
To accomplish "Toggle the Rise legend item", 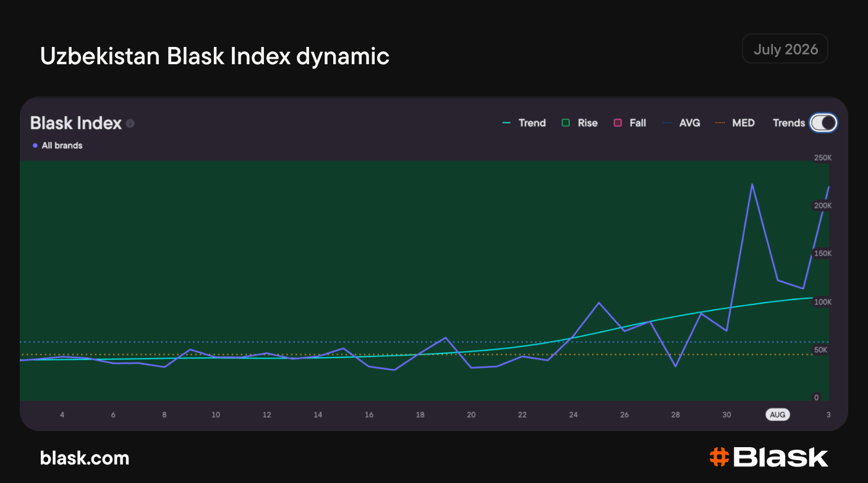I will [x=579, y=123].
